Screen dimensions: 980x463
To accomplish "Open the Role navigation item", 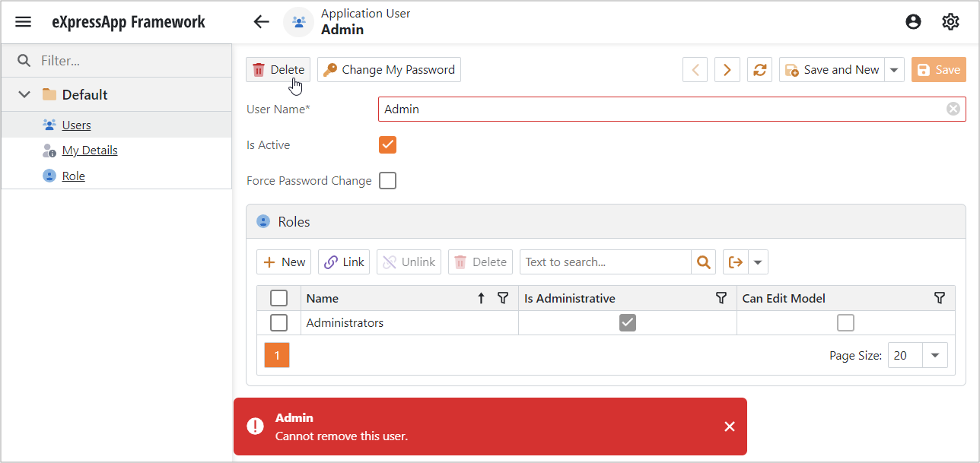I will click(73, 176).
